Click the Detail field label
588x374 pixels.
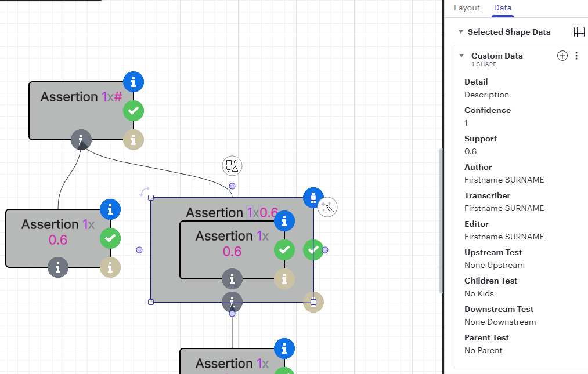476,82
